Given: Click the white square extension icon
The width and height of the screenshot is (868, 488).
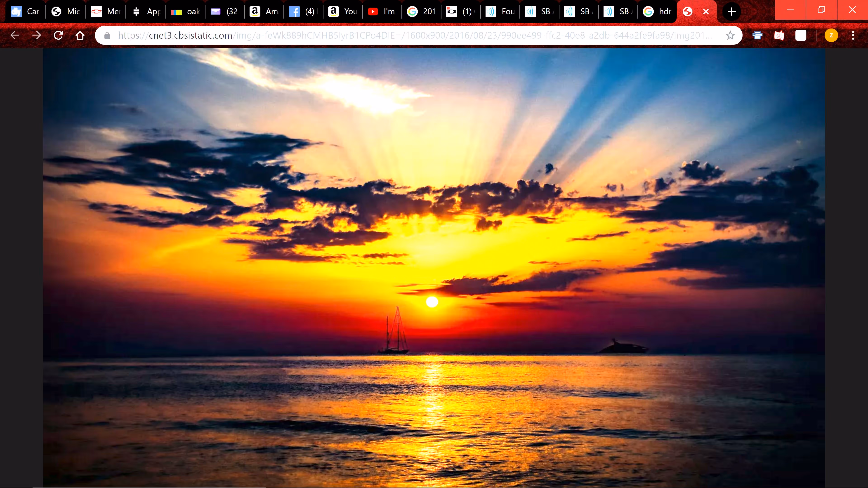Looking at the screenshot, I should [x=801, y=35].
